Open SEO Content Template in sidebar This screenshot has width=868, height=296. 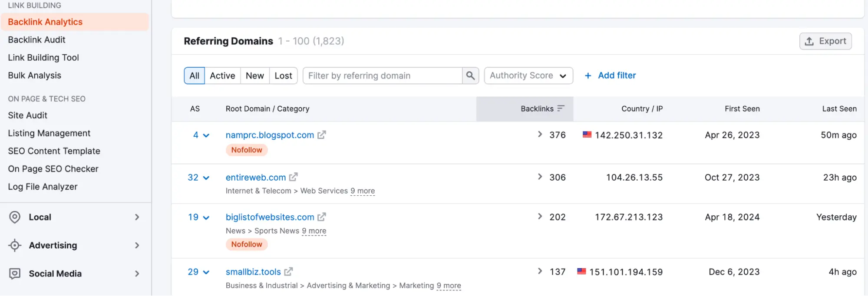54,151
